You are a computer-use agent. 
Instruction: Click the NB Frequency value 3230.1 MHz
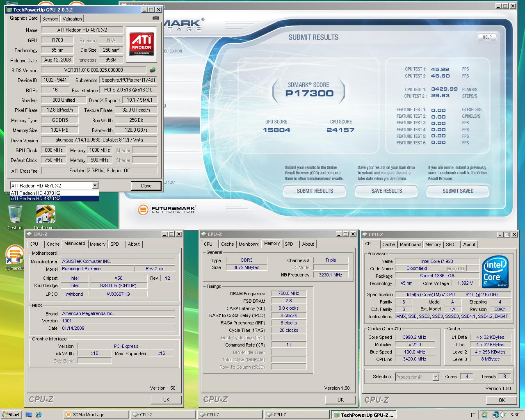[331, 275]
